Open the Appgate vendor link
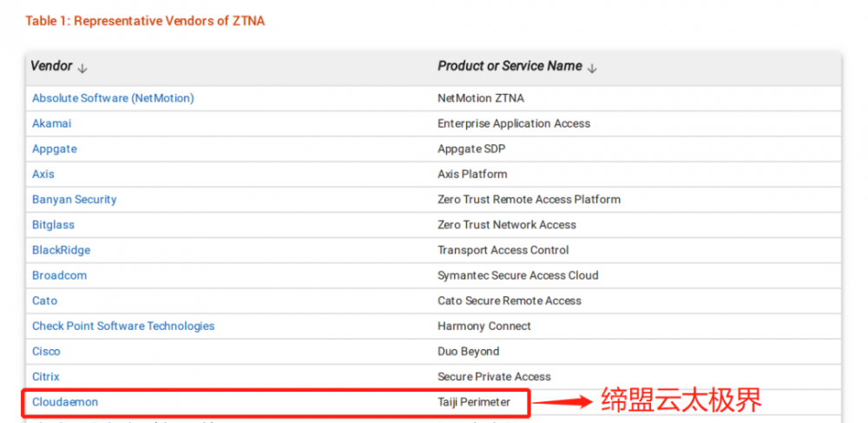 (54, 149)
